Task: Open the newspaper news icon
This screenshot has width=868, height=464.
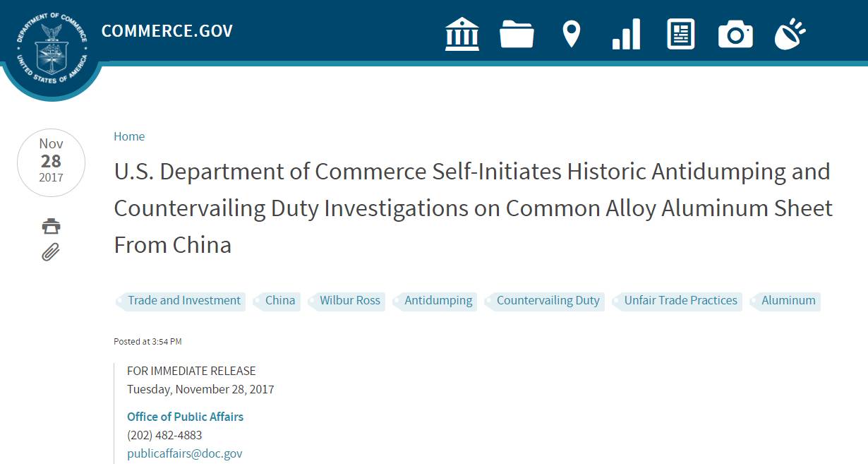Action: click(x=681, y=34)
